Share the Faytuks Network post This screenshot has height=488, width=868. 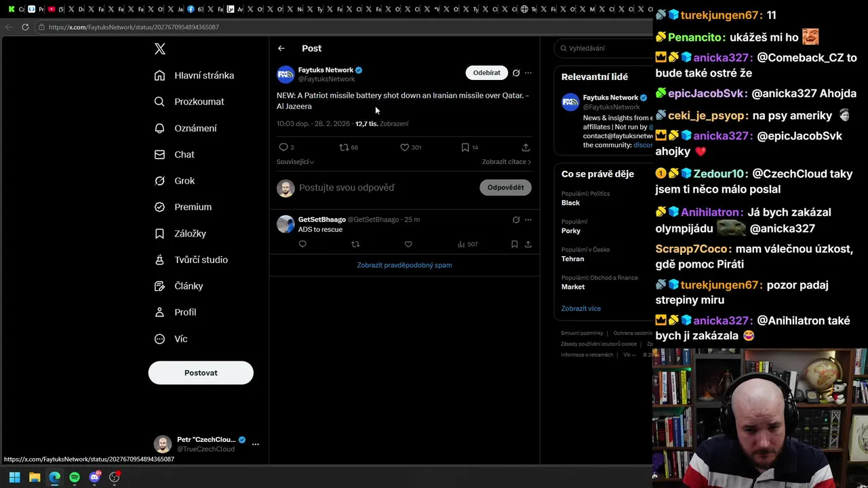point(526,147)
